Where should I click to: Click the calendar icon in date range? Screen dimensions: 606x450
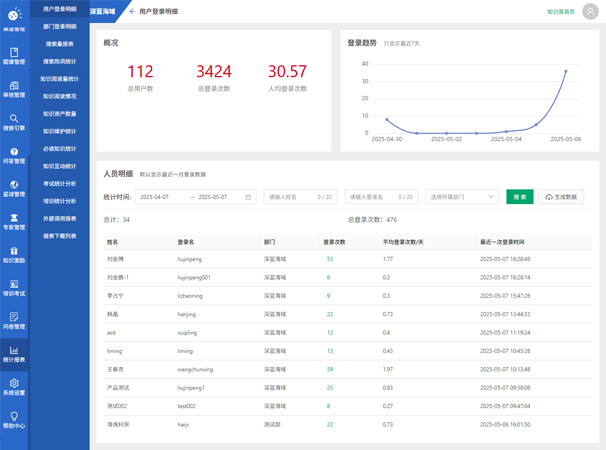pos(248,197)
